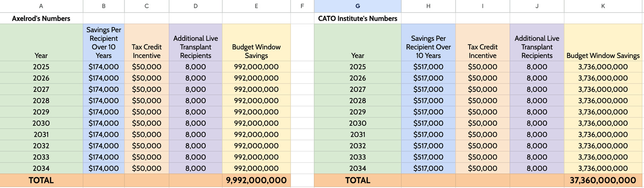Click "Tax Credit Incentive" header in column C
Image resolution: width=644 pixels, height=188 pixels.
(x=147, y=42)
